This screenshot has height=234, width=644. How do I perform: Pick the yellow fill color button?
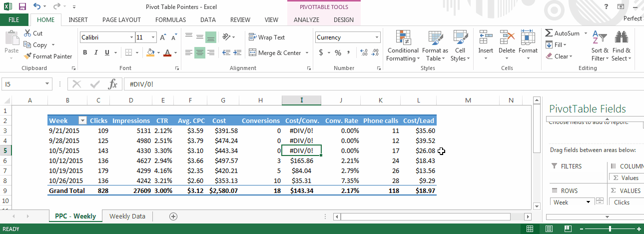point(151,52)
